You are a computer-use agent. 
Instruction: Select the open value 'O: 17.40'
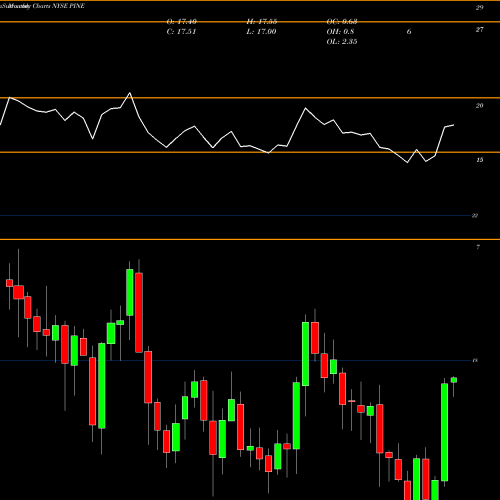click(182, 22)
